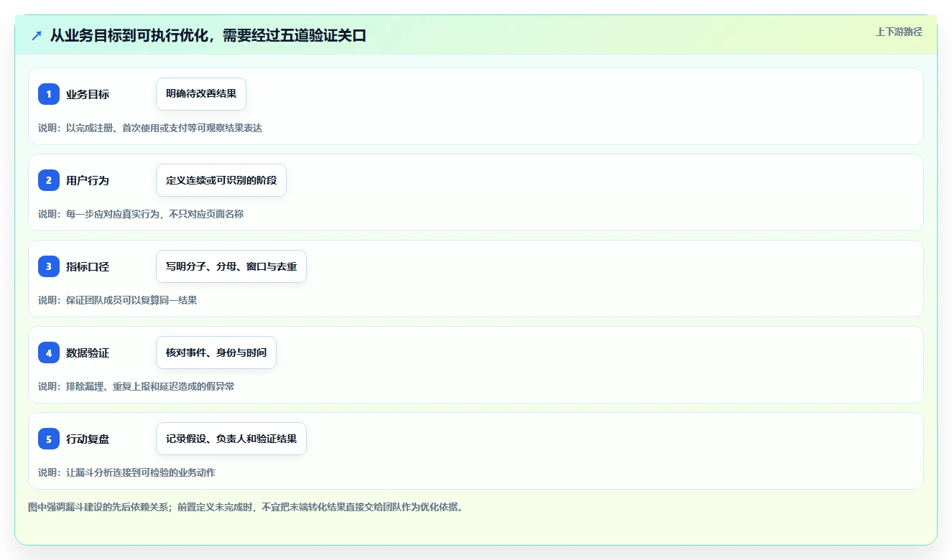Click the 核对事件、身份与时间 chip
Screen dimensions: 952x560
pyautogui.click(x=216, y=353)
